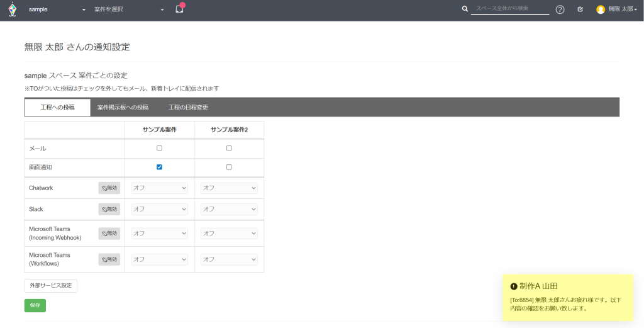
Task: Open the yellow 制作A 山田 notification popup
Action: 568,297
